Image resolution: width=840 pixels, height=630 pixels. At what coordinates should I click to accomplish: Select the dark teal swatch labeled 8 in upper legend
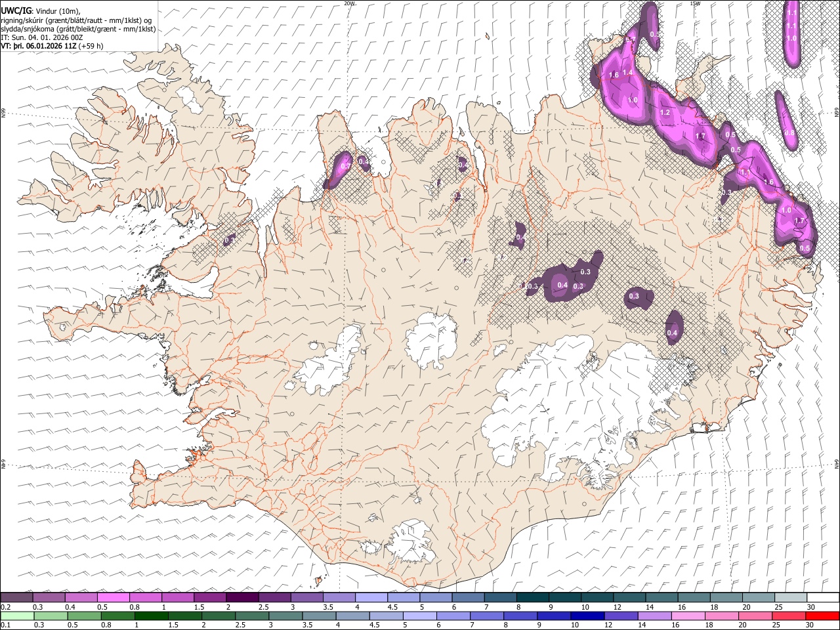point(533,597)
